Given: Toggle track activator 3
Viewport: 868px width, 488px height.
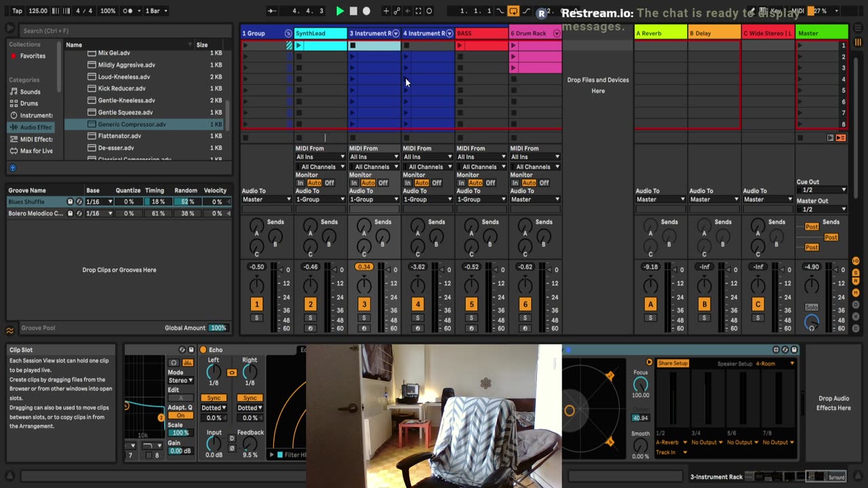Looking at the screenshot, I should 364,304.
